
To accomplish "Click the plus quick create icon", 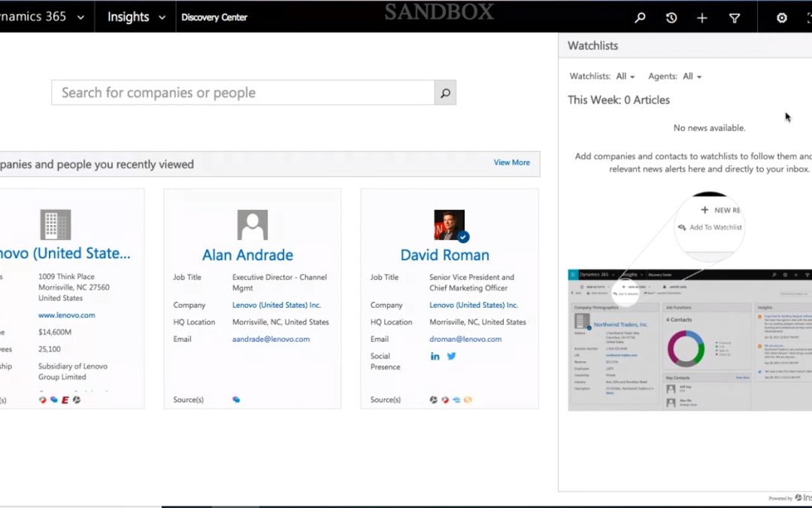I will click(701, 18).
